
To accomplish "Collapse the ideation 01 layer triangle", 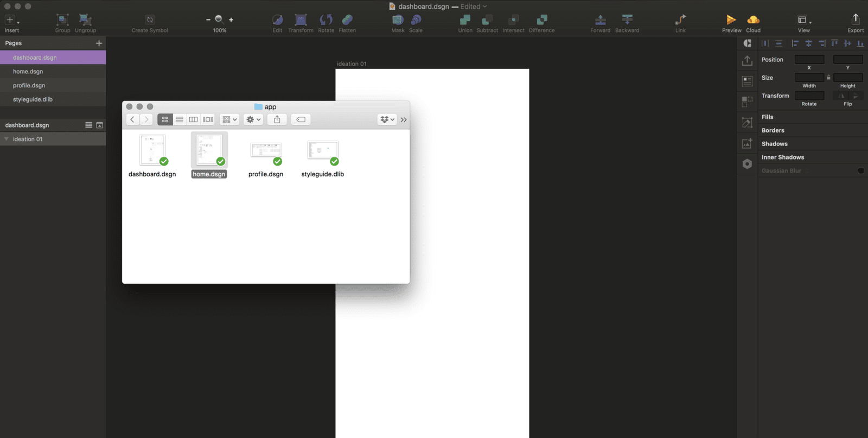I will (x=7, y=139).
